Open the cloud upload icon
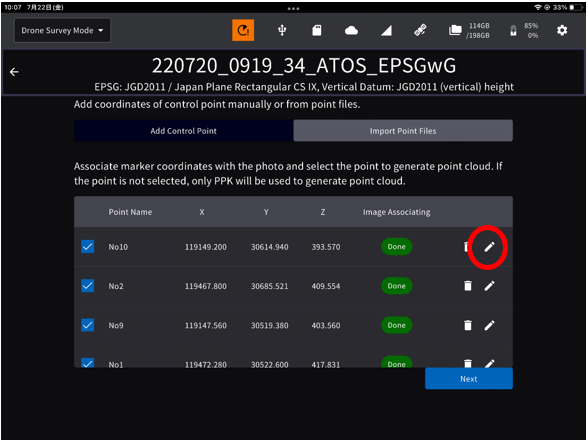 pos(351,30)
